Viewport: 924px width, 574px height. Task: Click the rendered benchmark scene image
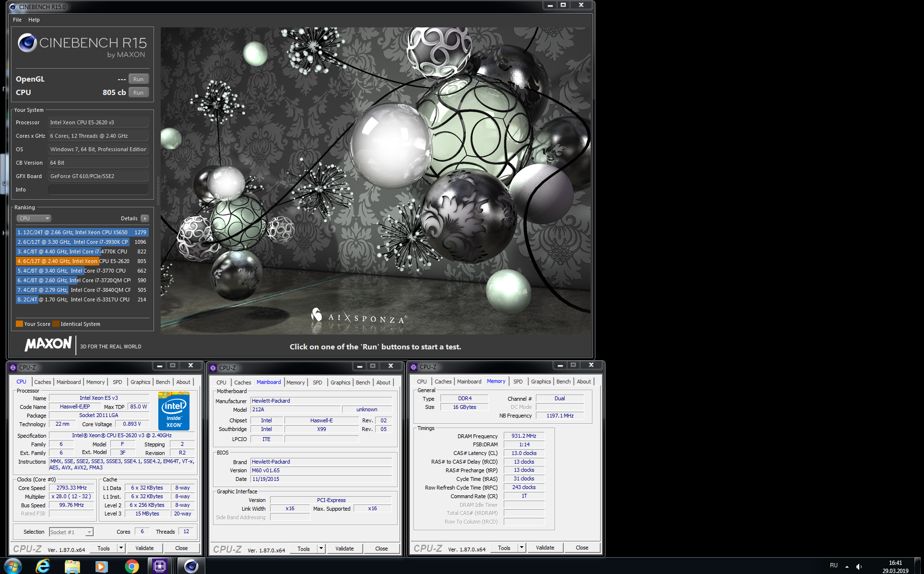(x=376, y=180)
